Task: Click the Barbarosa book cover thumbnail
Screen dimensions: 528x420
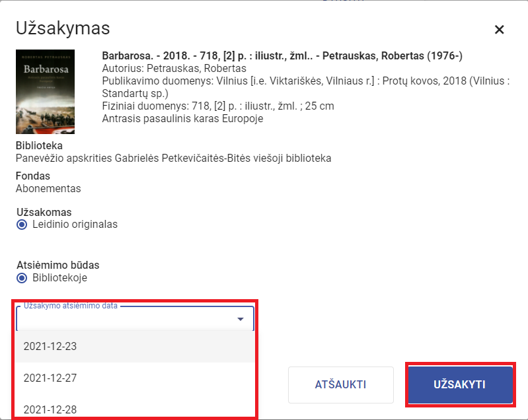Action: point(45,92)
